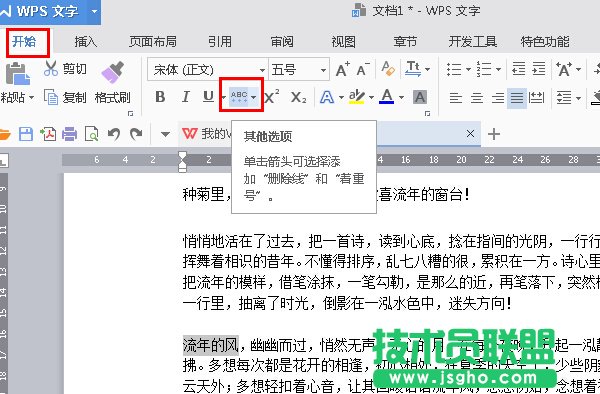600x394 pixels.
Task: Select the Format Painter (格式刷) brush icon
Action: tap(112, 72)
